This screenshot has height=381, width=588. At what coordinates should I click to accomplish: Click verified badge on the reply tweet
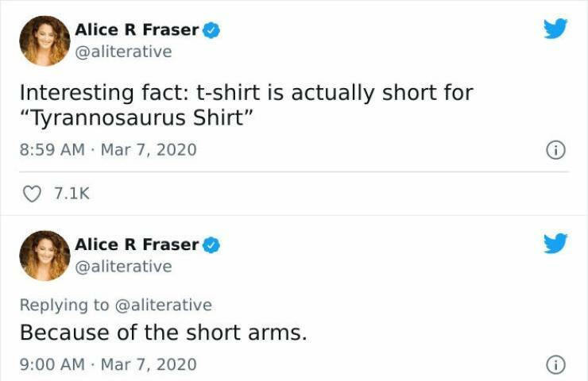(211, 245)
